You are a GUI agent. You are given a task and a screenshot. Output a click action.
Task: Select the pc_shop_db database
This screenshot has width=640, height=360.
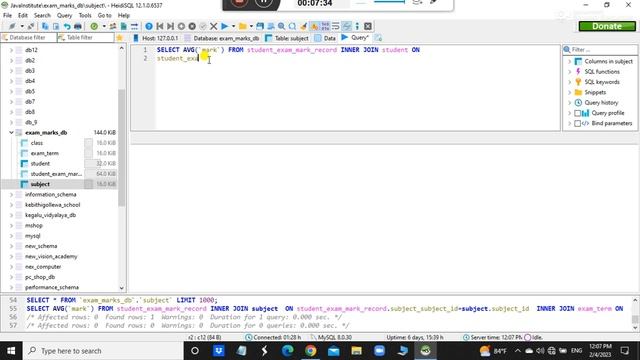click(40, 277)
